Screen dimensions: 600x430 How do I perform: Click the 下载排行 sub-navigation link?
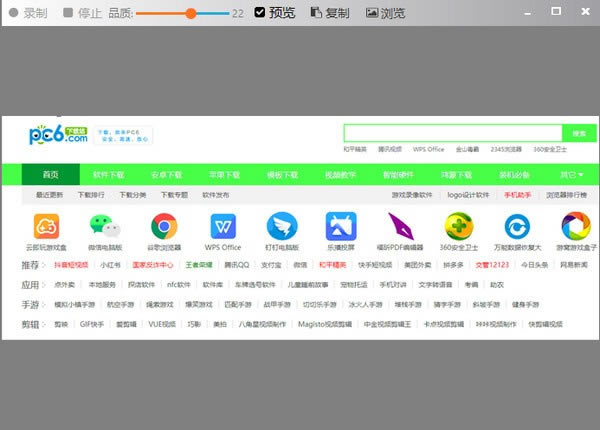coord(91,195)
